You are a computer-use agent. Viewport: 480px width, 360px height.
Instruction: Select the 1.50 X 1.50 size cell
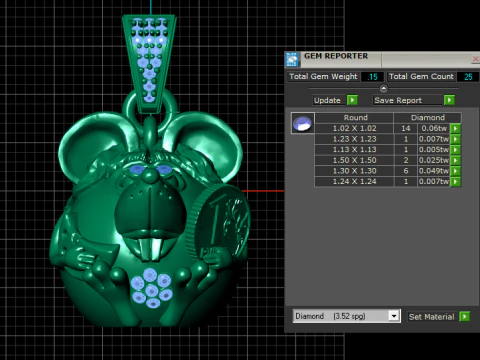pyautogui.click(x=354, y=160)
